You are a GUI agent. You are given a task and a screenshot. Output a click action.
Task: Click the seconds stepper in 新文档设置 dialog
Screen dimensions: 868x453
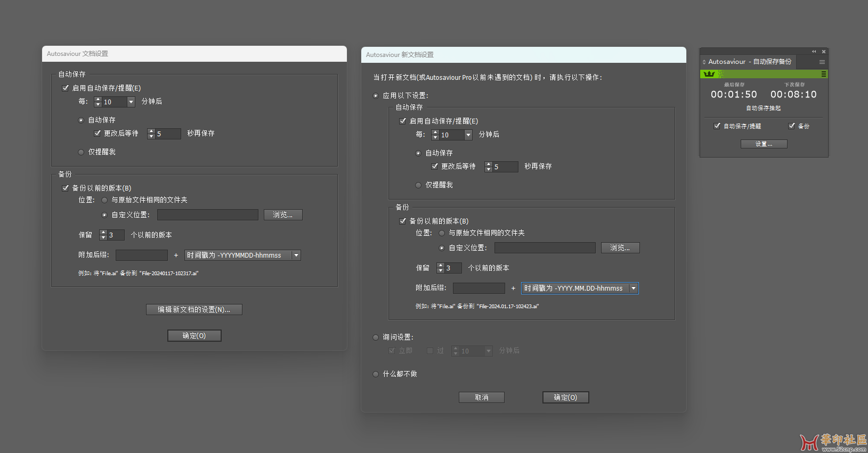pos(489,167)
